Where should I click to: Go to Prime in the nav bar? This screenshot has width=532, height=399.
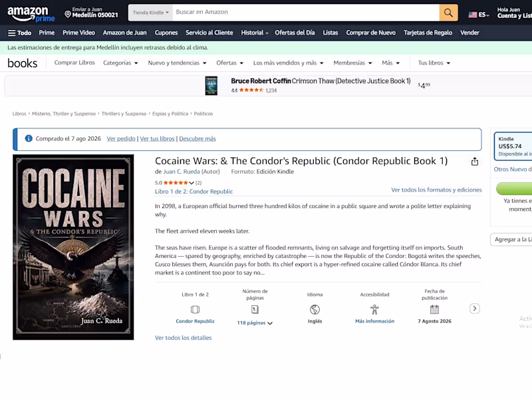coord(47,33)
